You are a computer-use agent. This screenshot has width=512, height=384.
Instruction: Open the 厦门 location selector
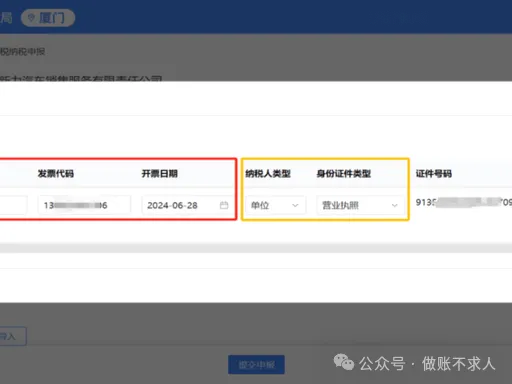click(x=48, y=18)
